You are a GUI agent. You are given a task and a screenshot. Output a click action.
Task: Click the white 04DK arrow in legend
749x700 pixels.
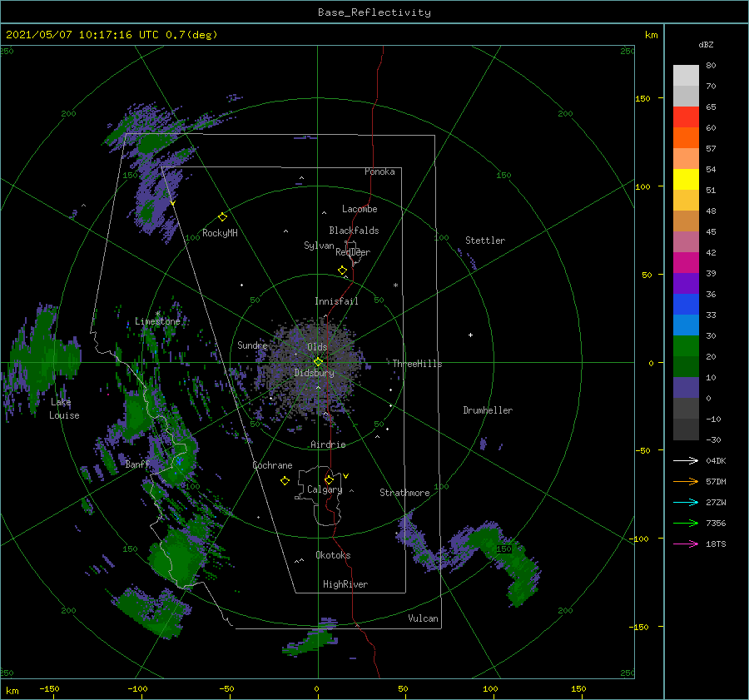(686, 460)
